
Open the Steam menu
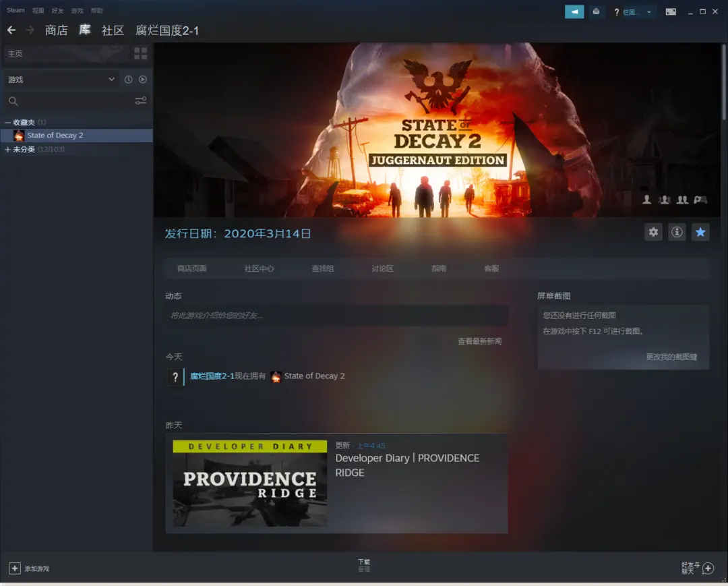(x=16, y=10)
